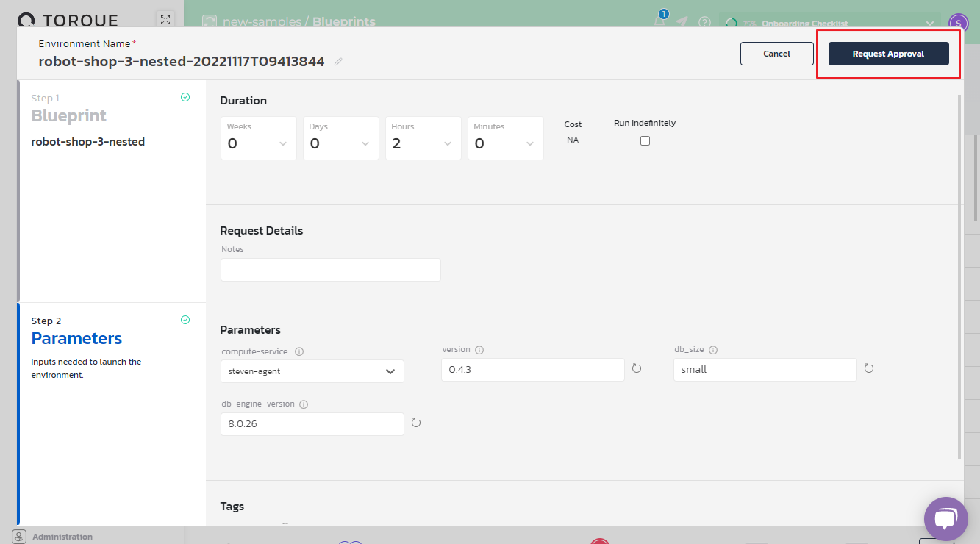Open the Administration section

point(62,536)
